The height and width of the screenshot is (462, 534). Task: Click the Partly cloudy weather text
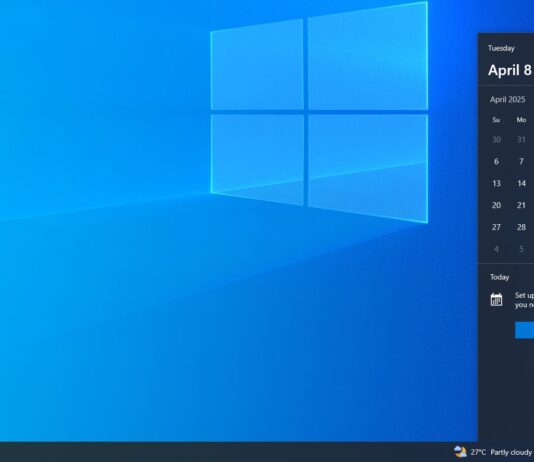(x=511, y=452)
